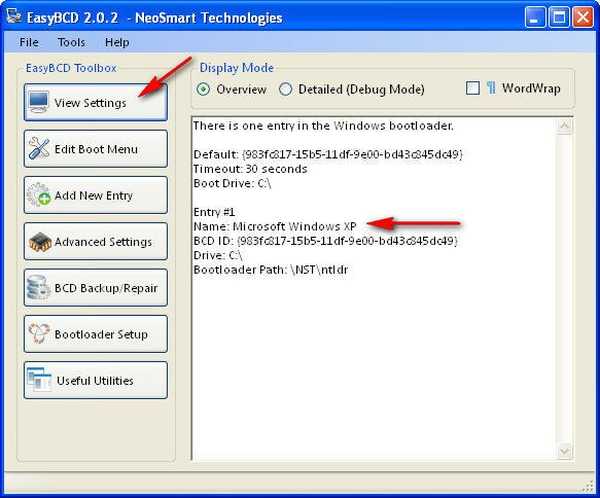
Task: Switch to Detailed (Debug Mode) radio option
Action: [x=286, y=89]
